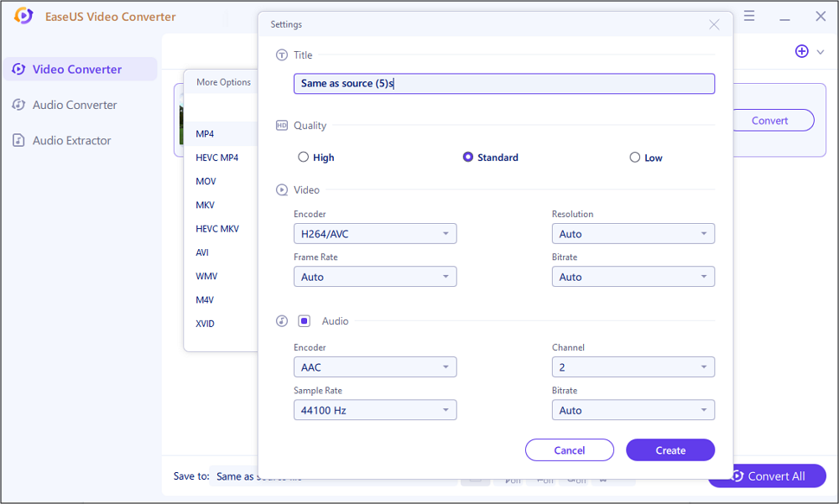
Task: Click the HD Quality section icon
Action: 281,125
